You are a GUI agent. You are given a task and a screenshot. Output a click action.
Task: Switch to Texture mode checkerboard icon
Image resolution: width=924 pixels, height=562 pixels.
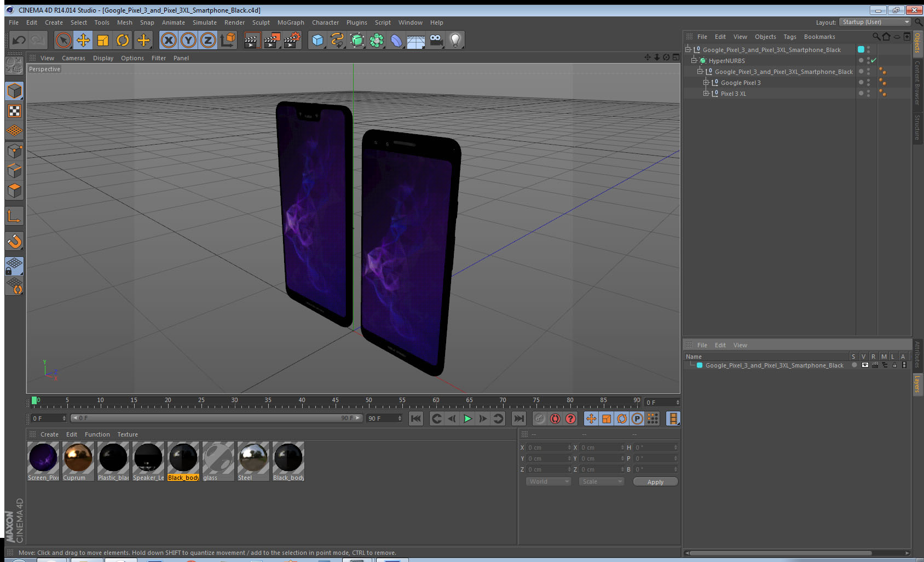click(x=14, y=111)
